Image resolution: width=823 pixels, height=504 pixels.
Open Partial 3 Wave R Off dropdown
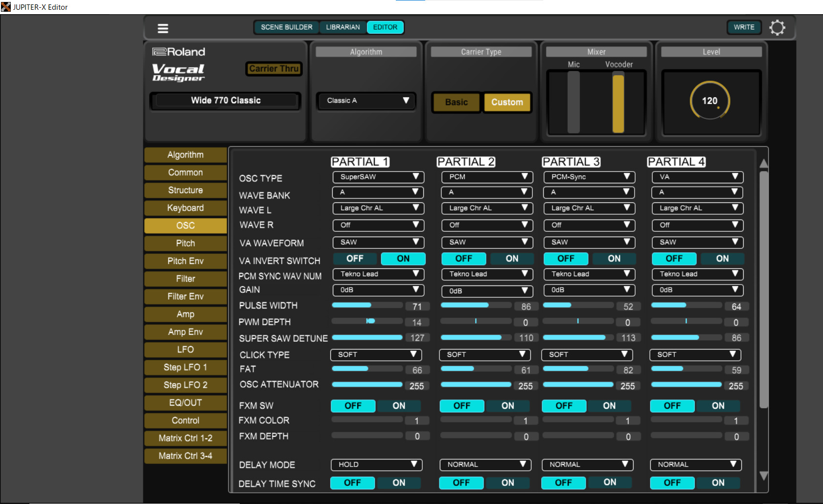[589, 225]
